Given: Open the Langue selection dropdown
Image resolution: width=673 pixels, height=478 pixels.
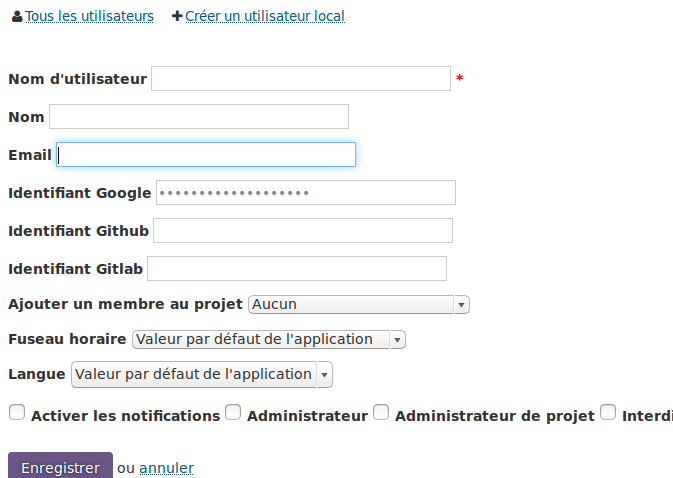Looking at the screenshot, I should point(202,375).
